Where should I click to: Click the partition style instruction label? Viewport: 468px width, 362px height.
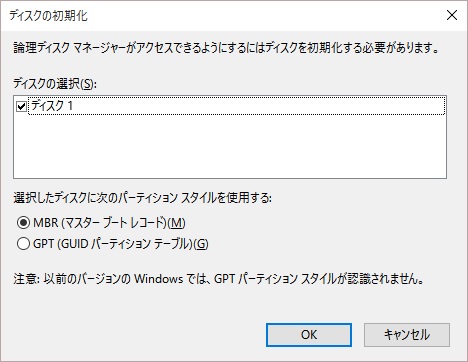pyautogui.click(x=143, y=198)
